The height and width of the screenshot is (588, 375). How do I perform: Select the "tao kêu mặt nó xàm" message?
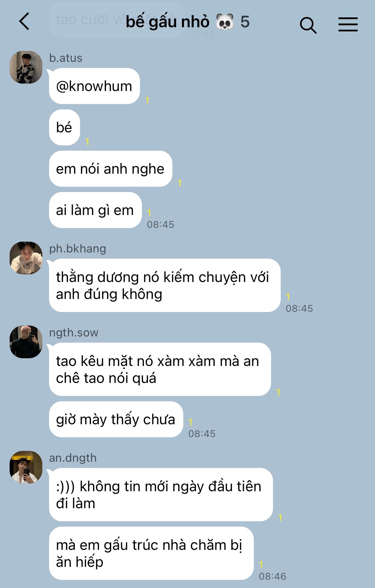tap(160, 369)
